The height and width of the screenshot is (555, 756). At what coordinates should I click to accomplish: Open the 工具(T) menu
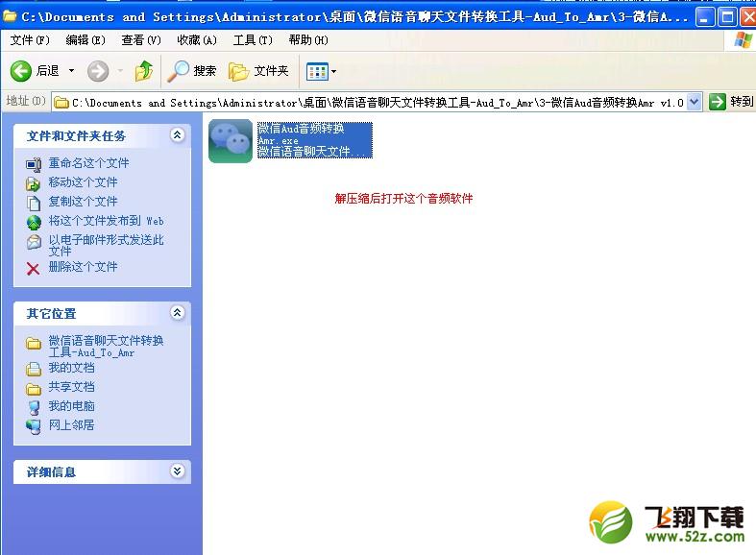(x=253, y=40)
